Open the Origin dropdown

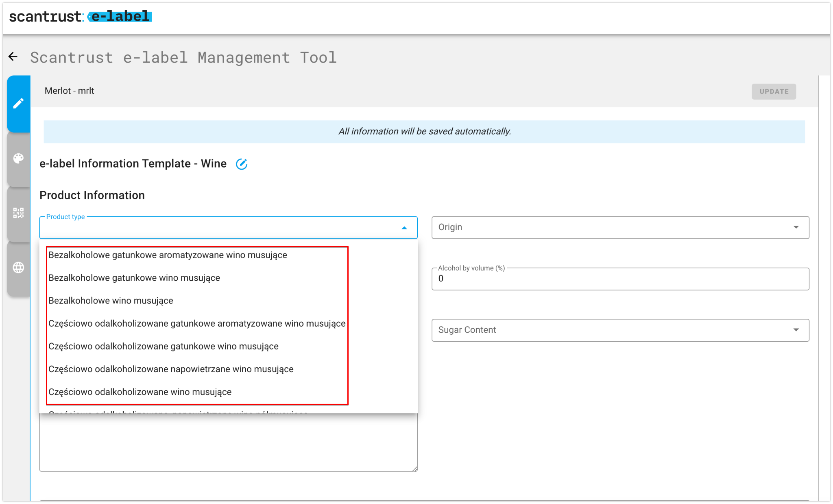point(620,227)
